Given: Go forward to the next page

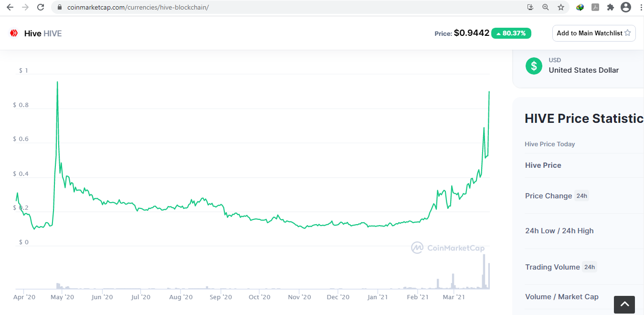Looking at the screenshot, I should click(x=25, y=7).
